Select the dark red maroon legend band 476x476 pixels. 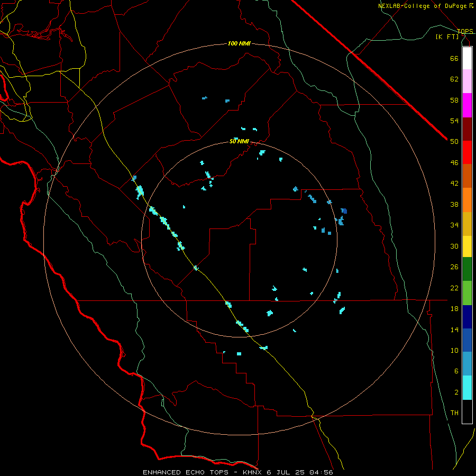coord(467,129)
